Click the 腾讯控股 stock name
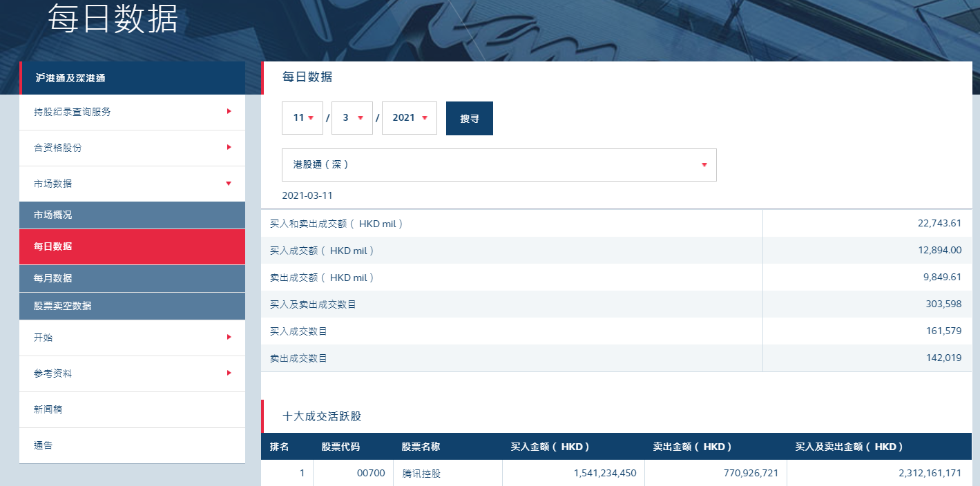This screenshot has width=980, height=486. point(421,474)
